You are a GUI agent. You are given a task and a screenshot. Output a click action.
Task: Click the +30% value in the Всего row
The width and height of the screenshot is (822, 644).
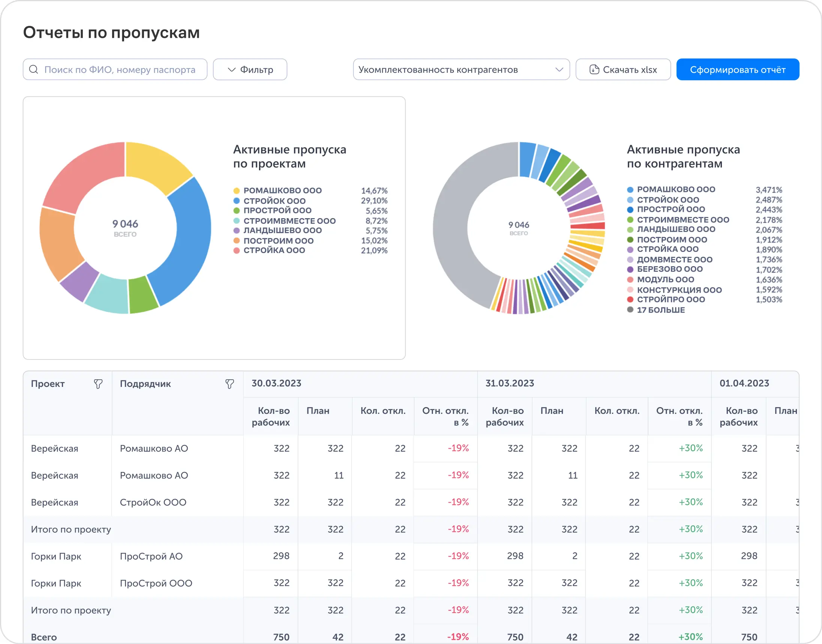690,637
